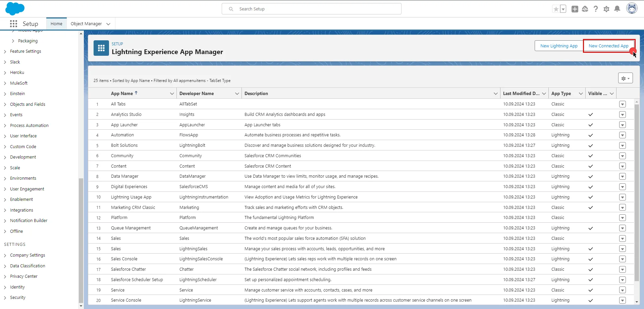Click the app table vertical scrollbar thumb
This screenshot has height=309, width=644.
pos(637,193)
